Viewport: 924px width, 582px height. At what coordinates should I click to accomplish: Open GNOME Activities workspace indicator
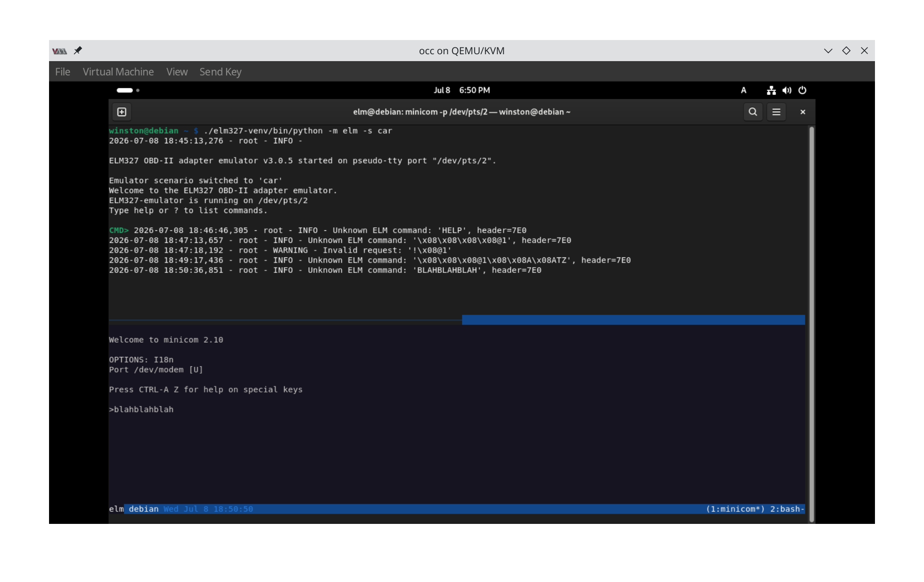tap(128, 90)
